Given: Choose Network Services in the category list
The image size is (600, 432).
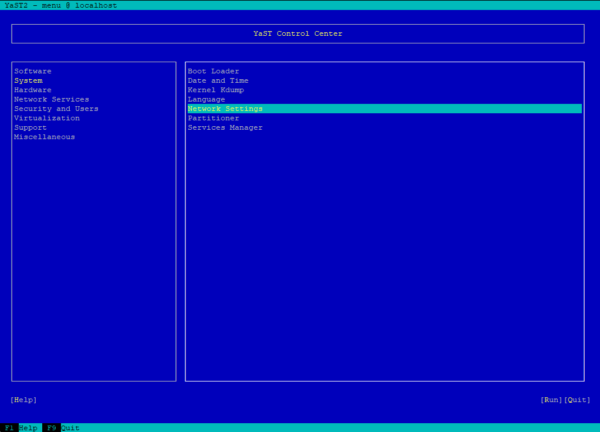Looking at the screenshot, I should pyautogui.click(x=51, y=99).
